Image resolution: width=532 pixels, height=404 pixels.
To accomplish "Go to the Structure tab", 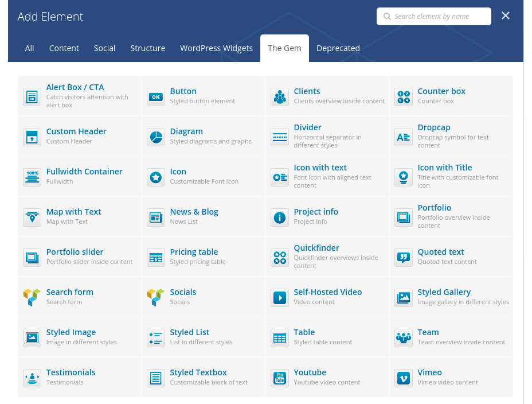I will pyautogui.click(x=147, y=48).
